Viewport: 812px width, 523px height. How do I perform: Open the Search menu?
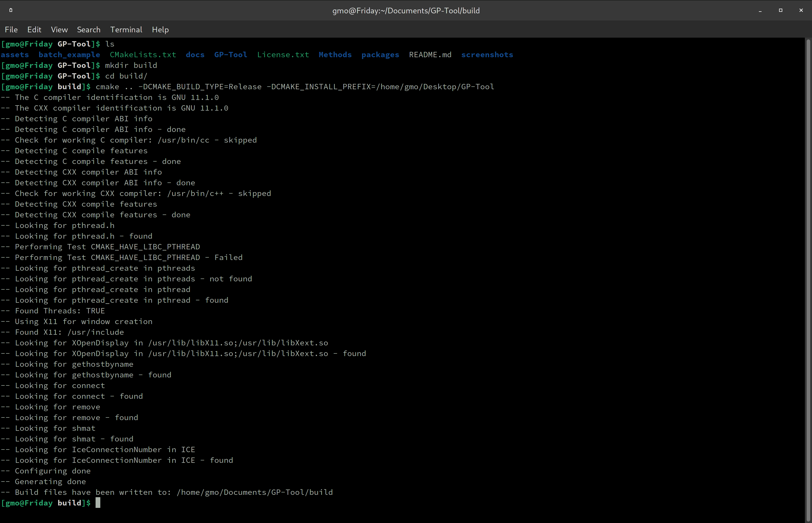pos(89,30)
